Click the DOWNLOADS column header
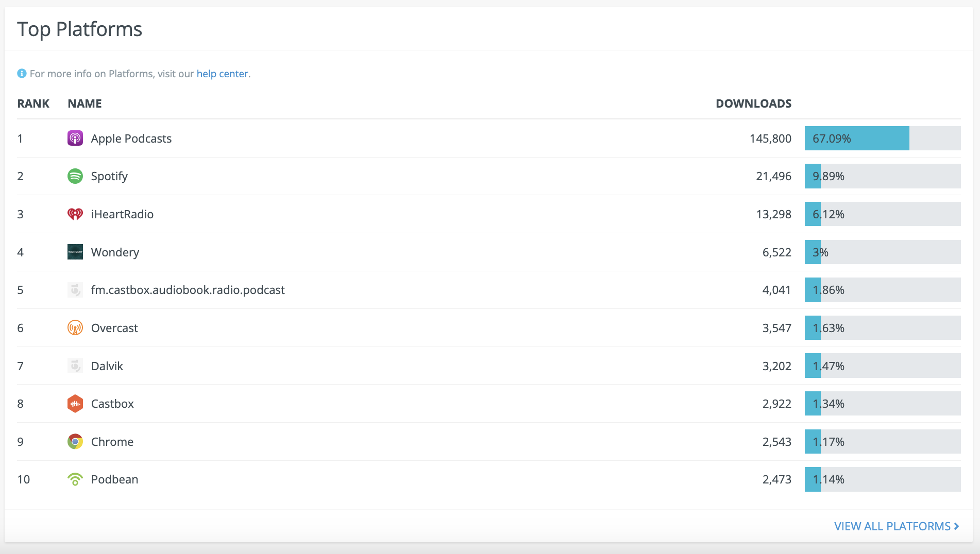 coord(753,103)
